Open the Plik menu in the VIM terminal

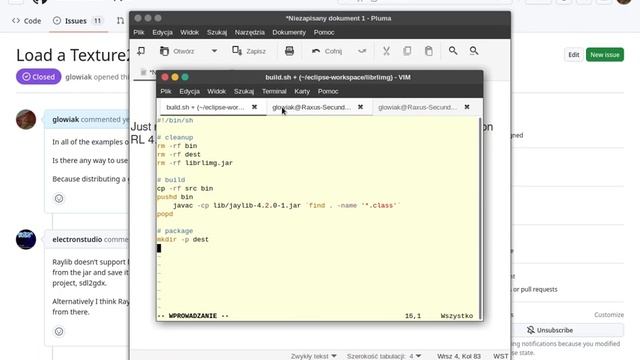(166, 91)
